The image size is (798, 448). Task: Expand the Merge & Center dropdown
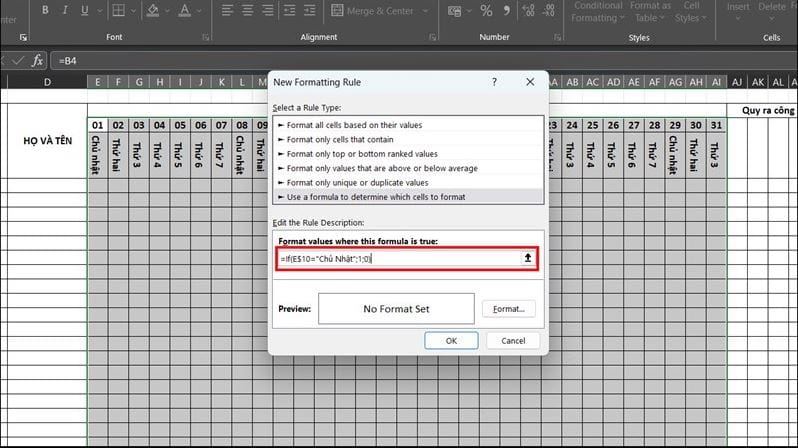(425, 10)
